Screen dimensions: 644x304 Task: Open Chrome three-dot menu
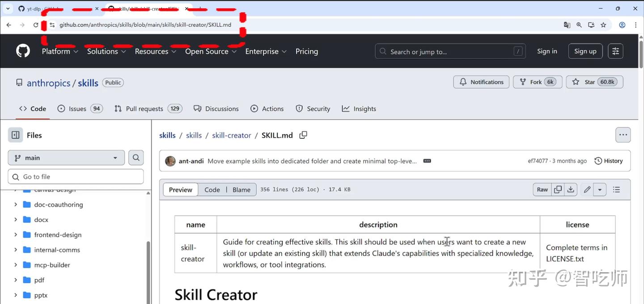636,25
